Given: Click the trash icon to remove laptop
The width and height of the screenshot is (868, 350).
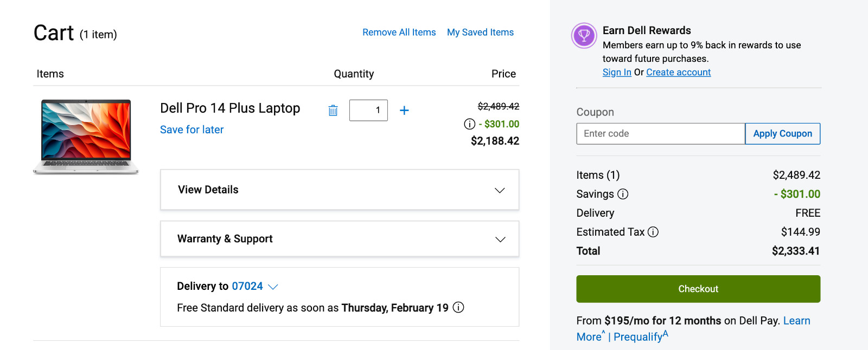Looking at the screenshot, I should pos(333,111).
